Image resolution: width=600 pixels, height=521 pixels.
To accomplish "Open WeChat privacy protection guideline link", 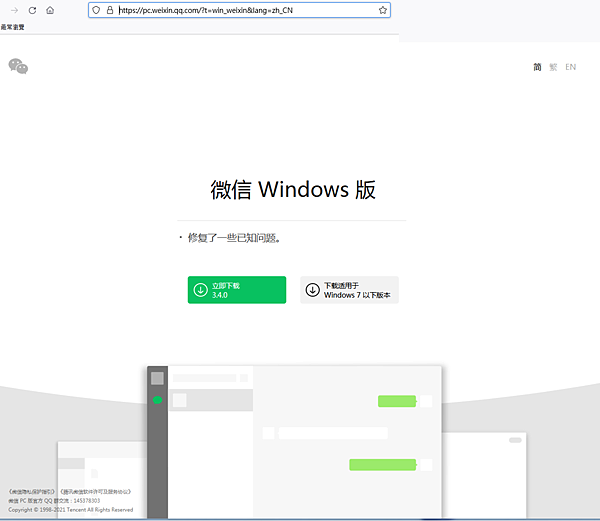I will [x=32, y=492].
